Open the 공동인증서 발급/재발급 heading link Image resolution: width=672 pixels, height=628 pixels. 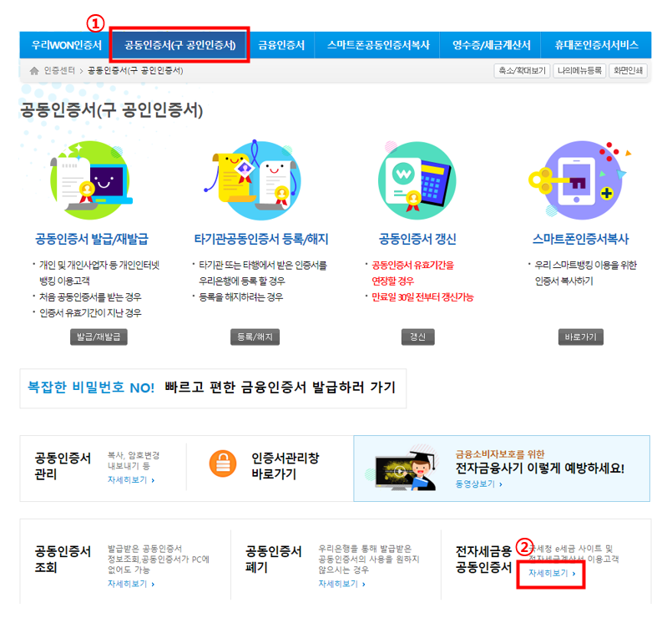[92, 239]
